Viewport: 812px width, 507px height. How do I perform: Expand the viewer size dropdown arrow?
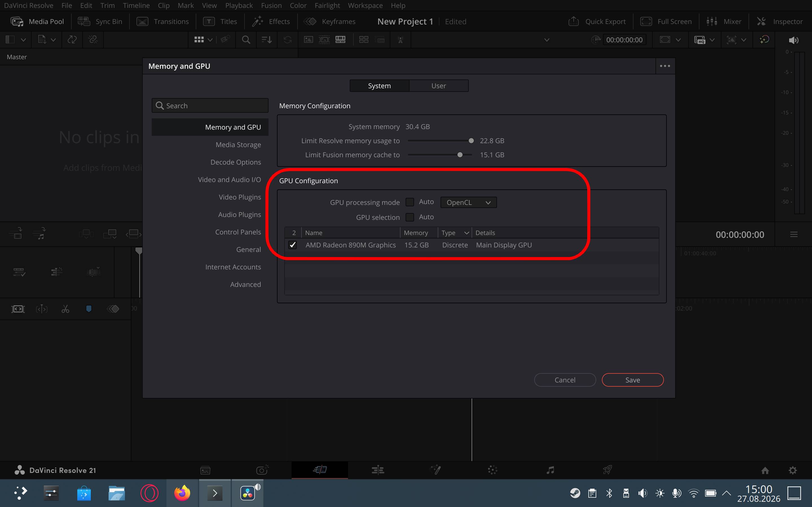(x=678, y=40)
